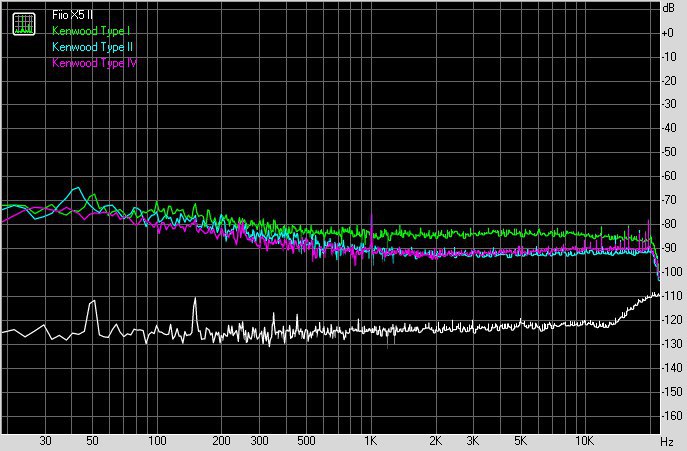
Task: Click the -60 dB axis label
Action: pos(669,176)
